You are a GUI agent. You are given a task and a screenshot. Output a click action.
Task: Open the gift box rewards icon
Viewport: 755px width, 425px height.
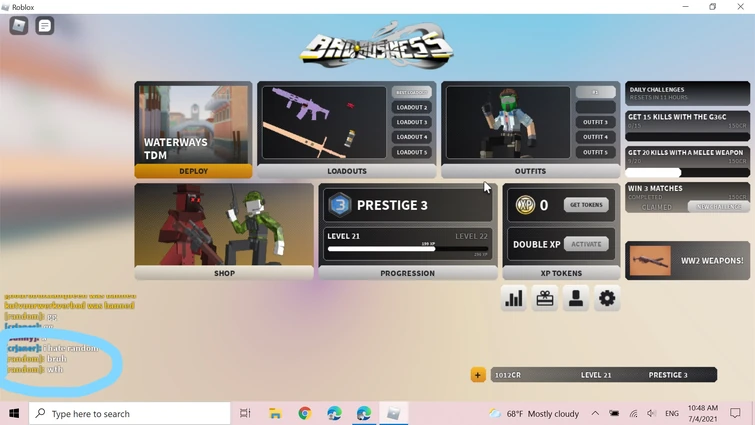coord(545,298)
